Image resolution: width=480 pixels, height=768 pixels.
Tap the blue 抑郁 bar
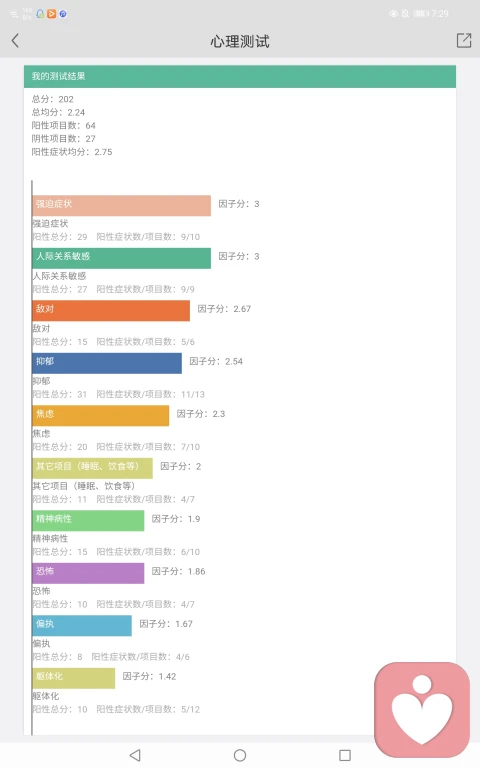pos(107,363)
